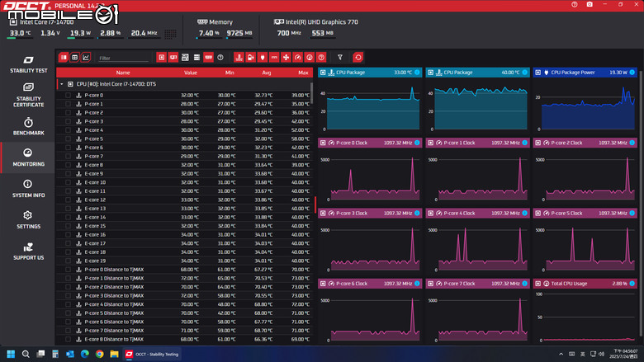Toggle the motherboard sensor source filter icon

(x=185, y=58)
